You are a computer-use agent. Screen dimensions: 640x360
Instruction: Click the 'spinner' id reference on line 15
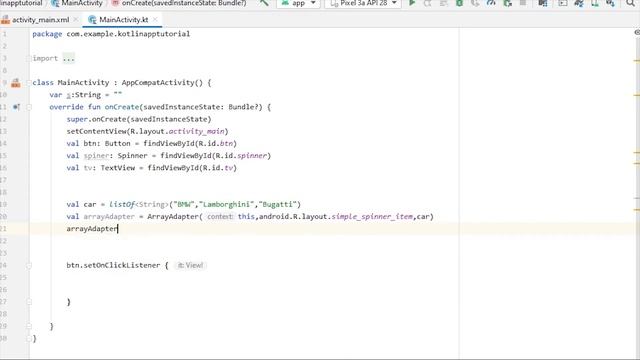click(252, 156)
